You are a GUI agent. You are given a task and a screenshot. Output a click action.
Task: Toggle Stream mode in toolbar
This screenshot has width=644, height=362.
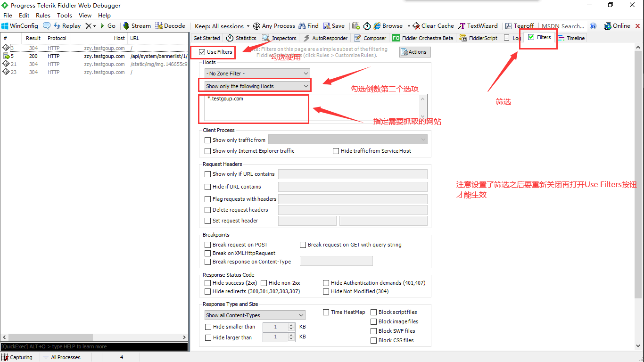(x=137, y=26)
